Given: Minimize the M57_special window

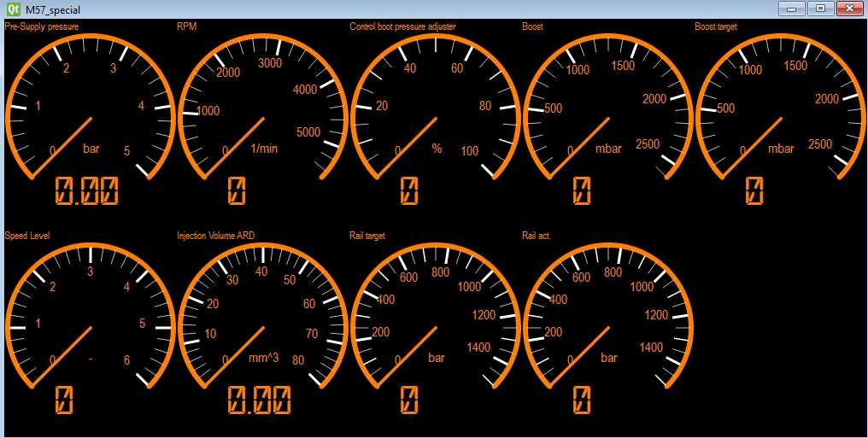Looking at the screenshot, I should [792, 9].
